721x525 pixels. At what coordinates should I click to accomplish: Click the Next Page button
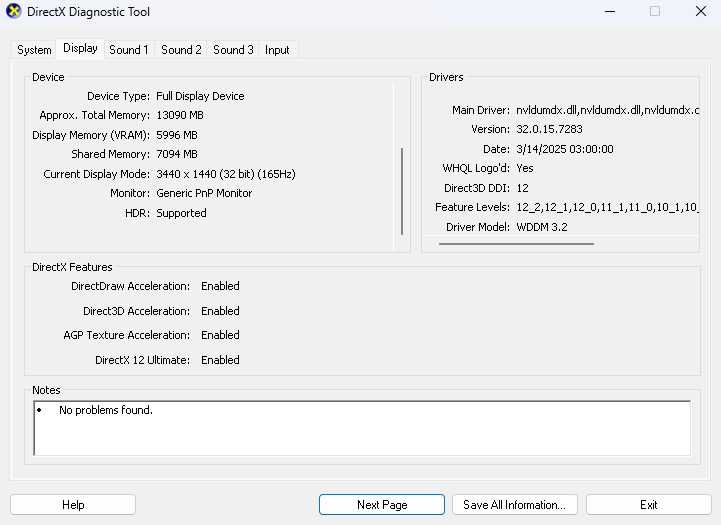pyautogui.click(x=382, y=505)
